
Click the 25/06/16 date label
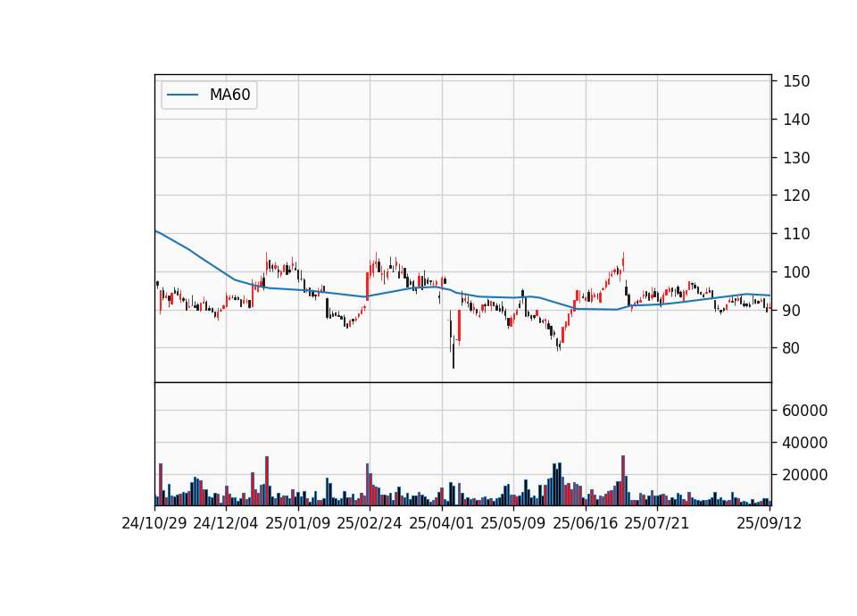[586, 523]
